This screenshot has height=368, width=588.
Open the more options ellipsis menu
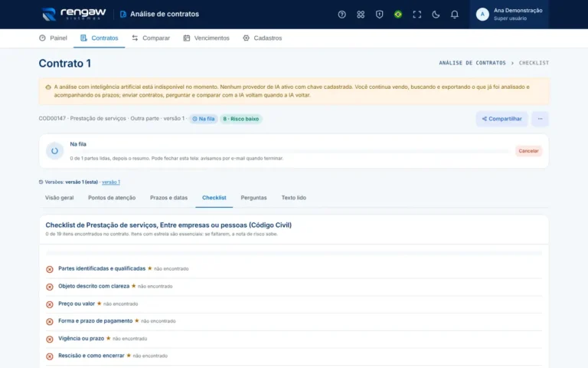tap(540, 119)
